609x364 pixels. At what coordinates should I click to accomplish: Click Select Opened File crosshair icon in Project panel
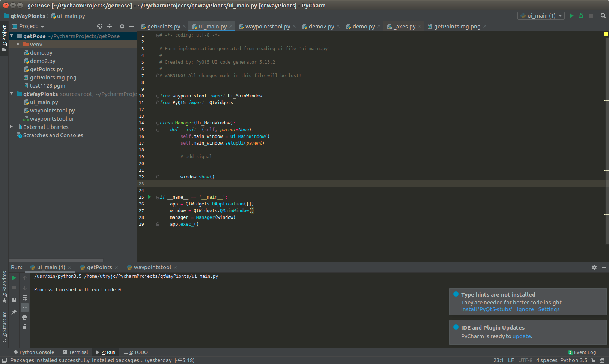tap(99, 26)
